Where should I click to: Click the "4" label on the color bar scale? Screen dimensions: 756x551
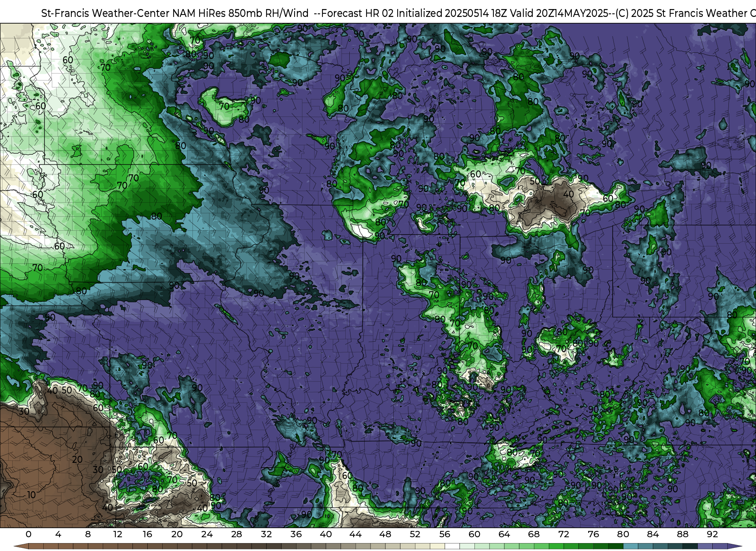point(58,534)
